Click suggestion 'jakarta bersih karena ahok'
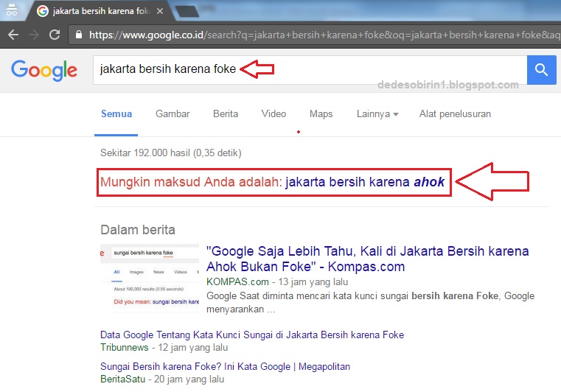The width and height of the screenshot is (561, 392). click(x=365, y=182)
